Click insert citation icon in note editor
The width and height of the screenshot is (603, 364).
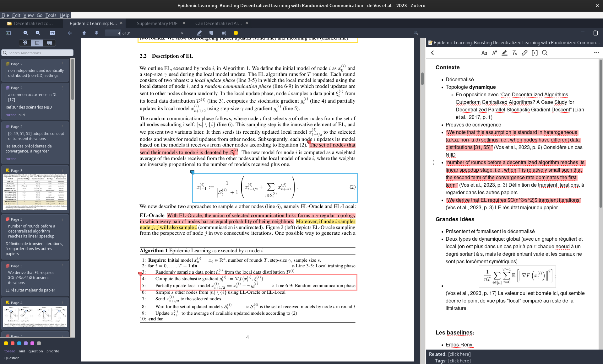pos(535,53)
